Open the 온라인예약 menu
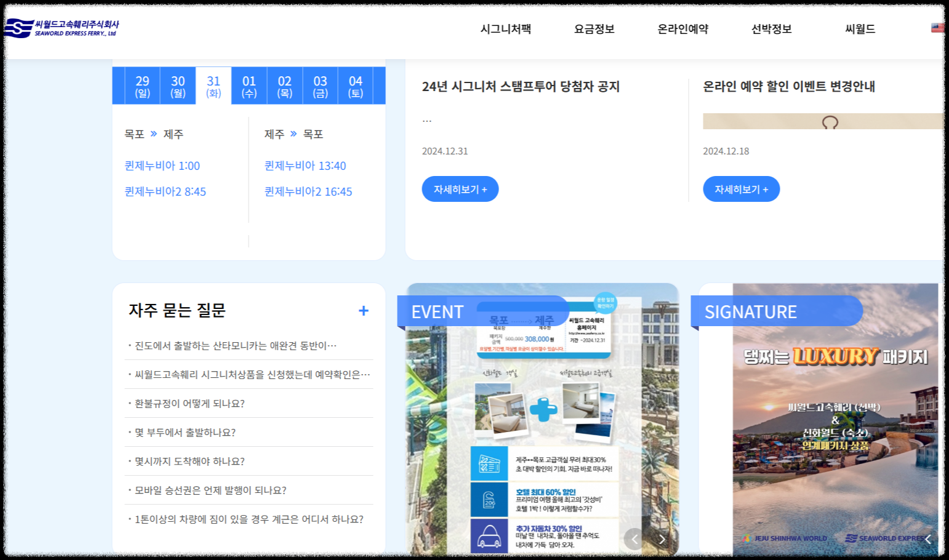Image resolution: width=949 pixels, height=560 pixels. (x=682, y=28)
